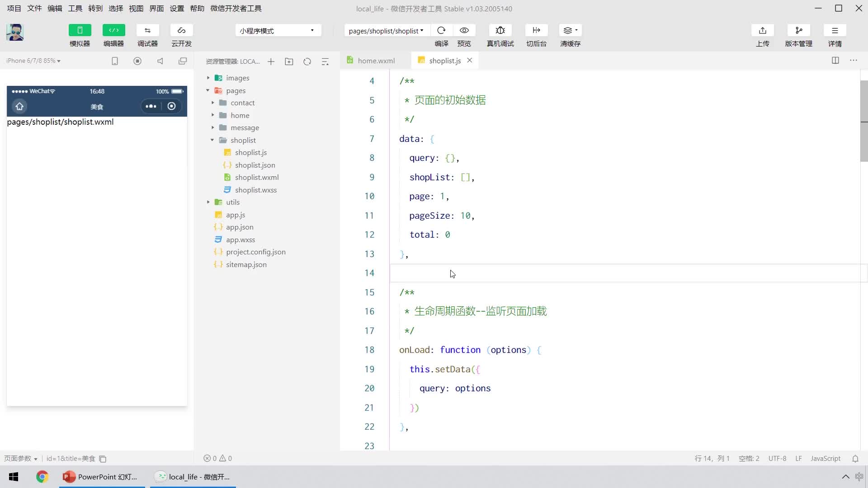Detach the simulator window icon
The image size is (868, 488).
pos(183,61)
